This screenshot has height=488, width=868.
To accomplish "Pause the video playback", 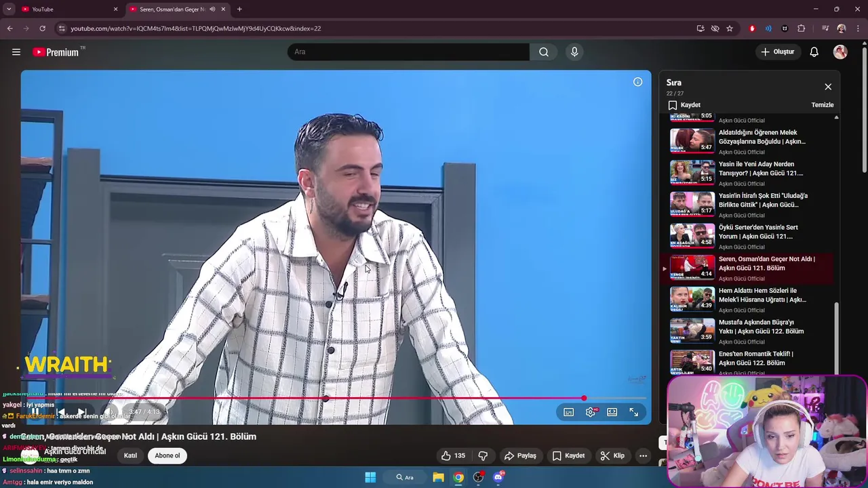I will [x=35, y=412].
